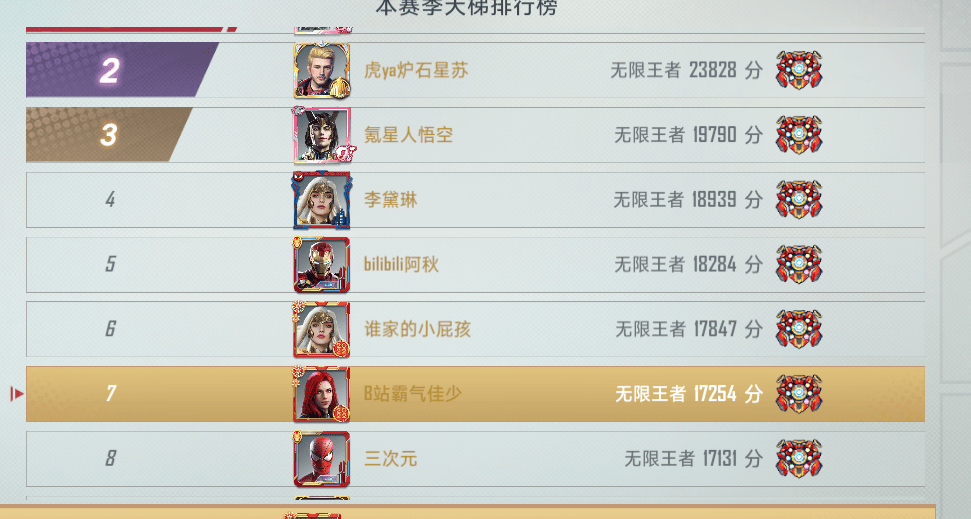Select the purple rank 2 banner
The width and height of the screenshot is (971, 519).
point(122,70)
